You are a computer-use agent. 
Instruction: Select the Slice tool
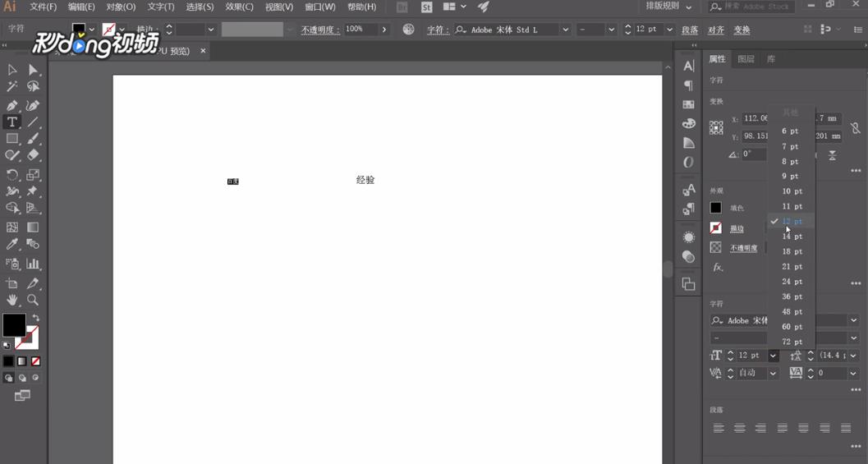pos(33,283)
